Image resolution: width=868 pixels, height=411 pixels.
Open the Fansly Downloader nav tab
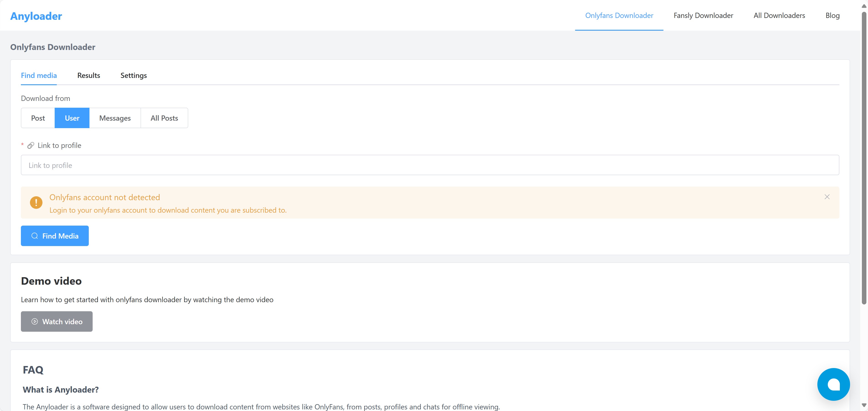[x=703, y=15]
